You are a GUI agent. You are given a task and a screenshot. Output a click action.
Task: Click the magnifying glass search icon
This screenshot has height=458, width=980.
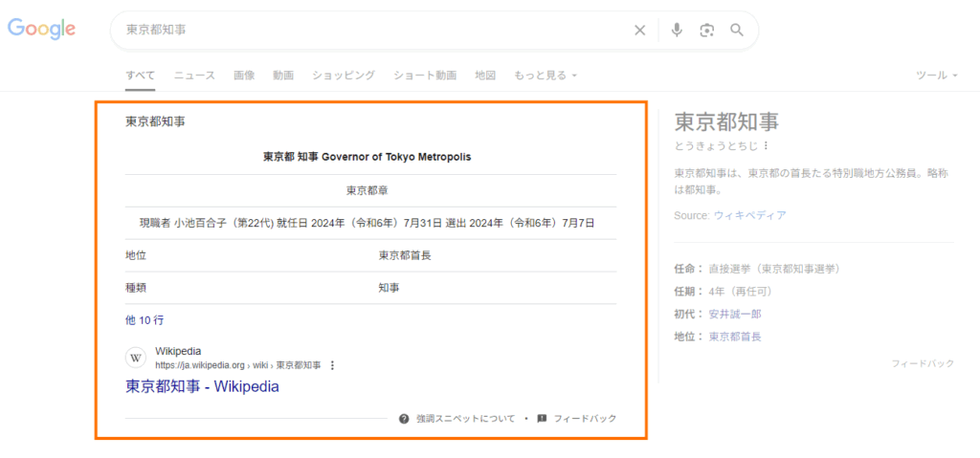[x=738, y=30]
